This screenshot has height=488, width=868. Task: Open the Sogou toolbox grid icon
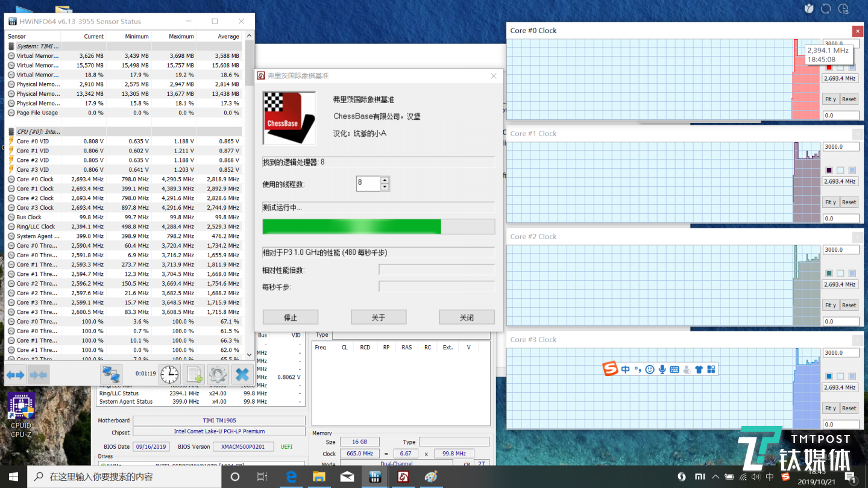[x=711, y=369]
